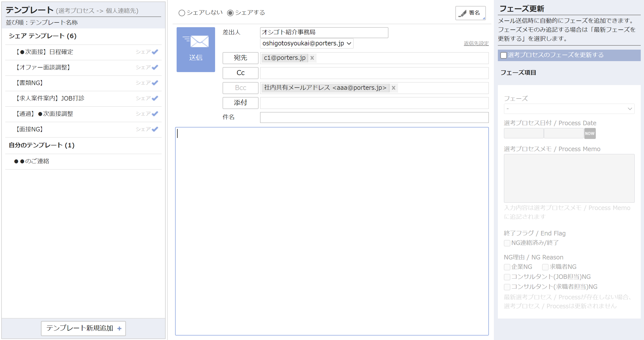The image size is (644, 340).
Task: Click the share checkmark beside 【面接NG】
Action: (x=155, y=129)
